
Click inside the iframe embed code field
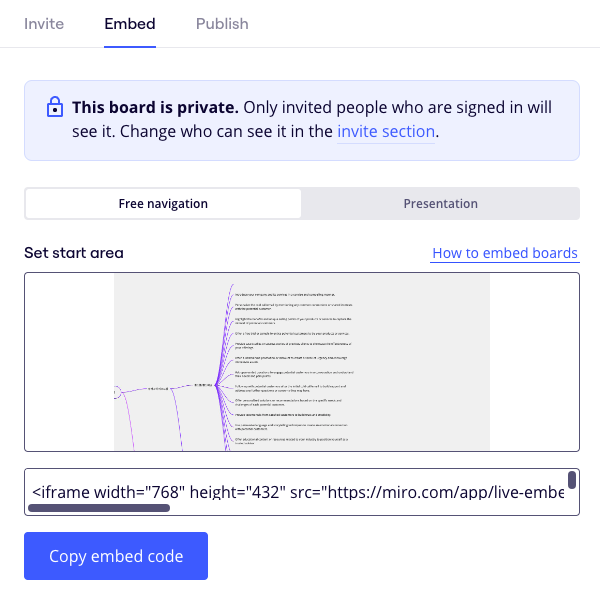pyautogui.click(x=300, y=491)
